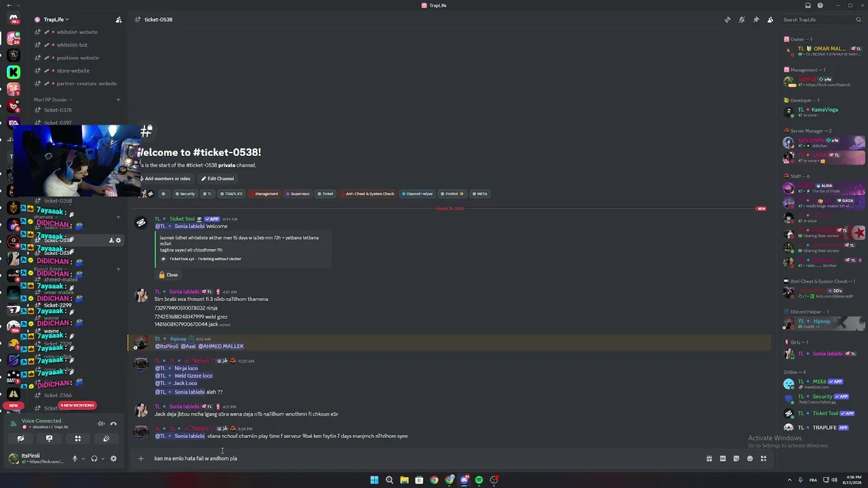
Task: Show pinned messages in channel header
Action: 756,20
